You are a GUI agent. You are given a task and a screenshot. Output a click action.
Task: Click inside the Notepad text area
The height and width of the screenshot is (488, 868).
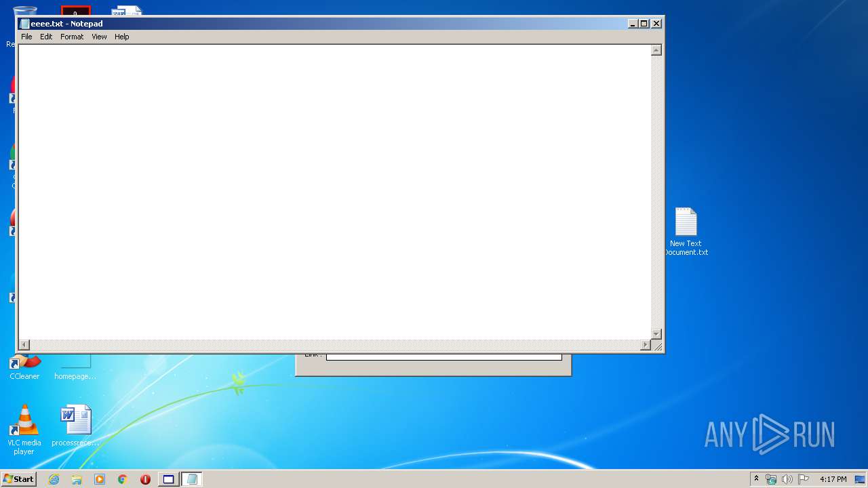coord(334,192)
